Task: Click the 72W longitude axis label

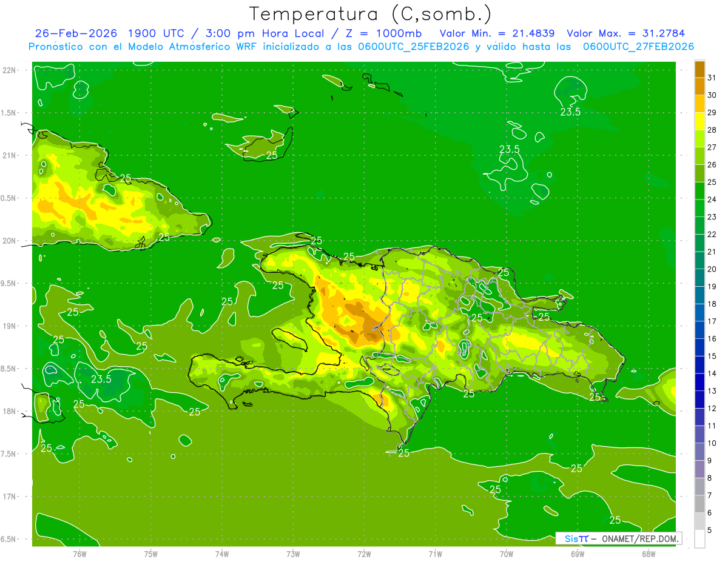Action: (364, 554)
